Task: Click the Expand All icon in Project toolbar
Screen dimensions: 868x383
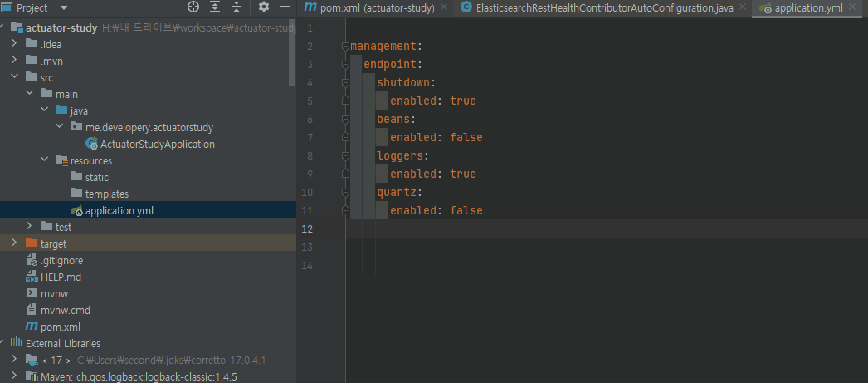Action: 215,7
